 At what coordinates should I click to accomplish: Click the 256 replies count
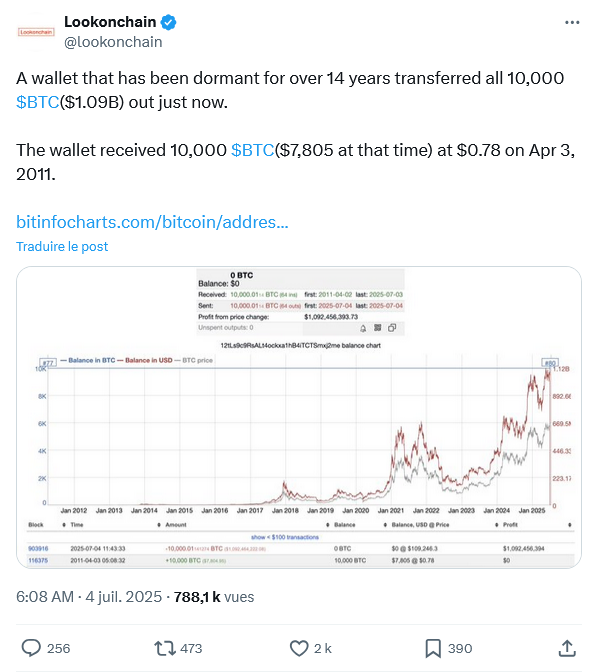click(x=58, y=648)
